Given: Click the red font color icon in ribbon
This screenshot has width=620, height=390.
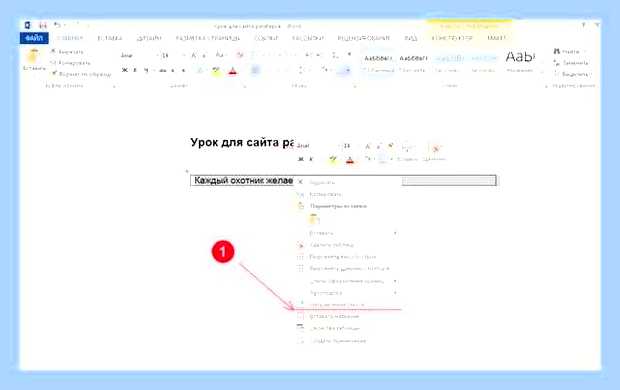Looking at the screenshot, I should 232,71.
